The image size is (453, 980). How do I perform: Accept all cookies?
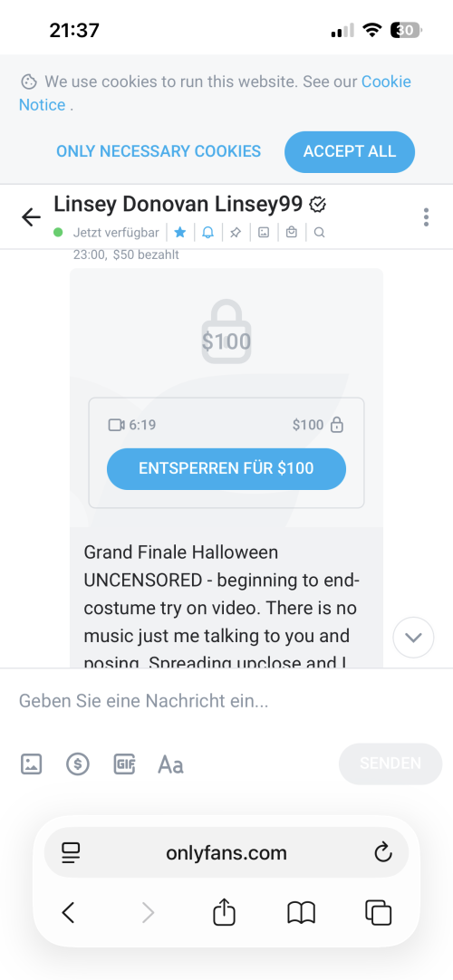pos(350,151)
